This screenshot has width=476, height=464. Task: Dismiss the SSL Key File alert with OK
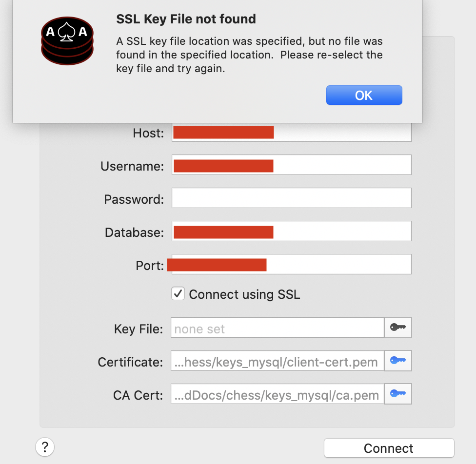[364, 95]
